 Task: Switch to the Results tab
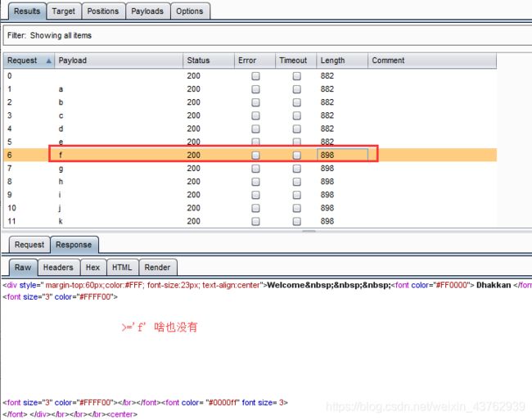[27, 11]
